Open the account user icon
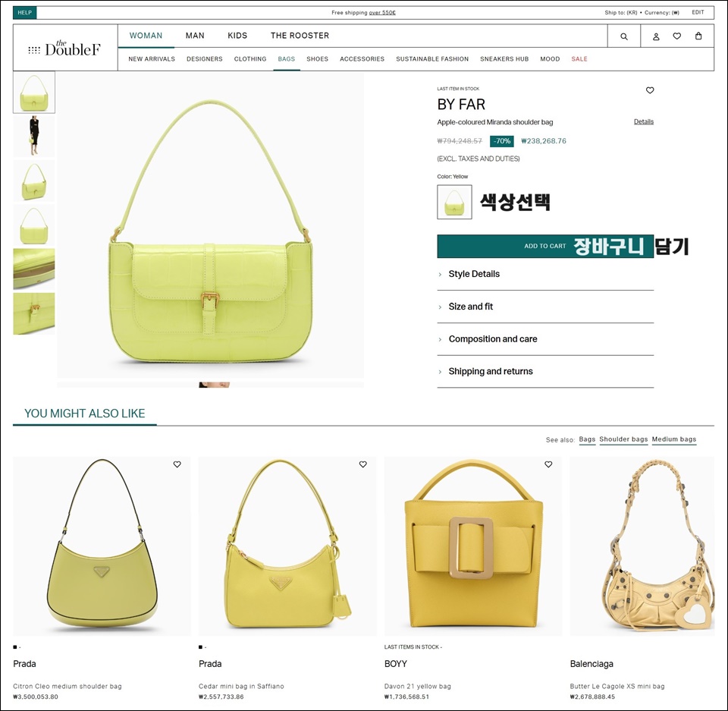The image size is (728, 711). (656, 36)
